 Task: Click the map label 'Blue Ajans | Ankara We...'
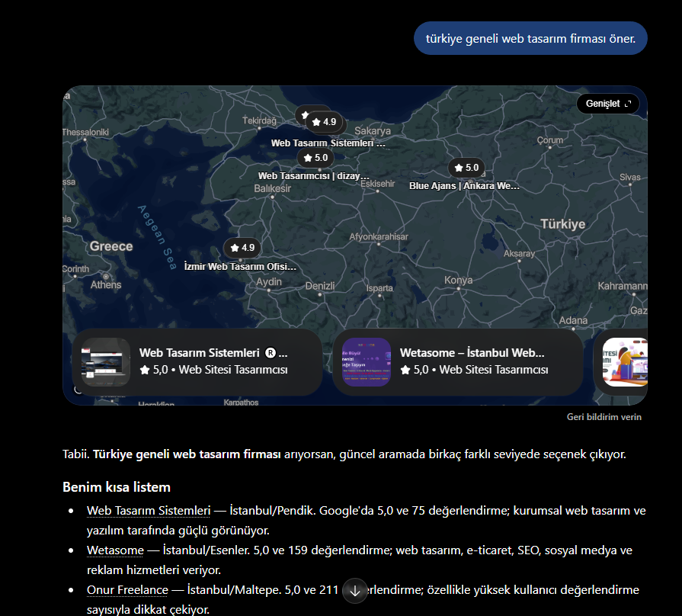[x=464, y=186]
